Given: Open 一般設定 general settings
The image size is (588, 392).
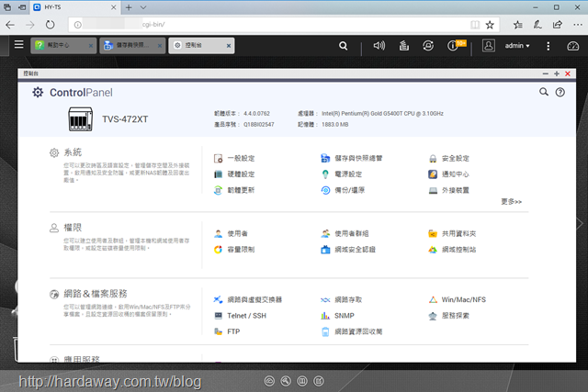Looking at the screenshot, I should coord(234,159).
